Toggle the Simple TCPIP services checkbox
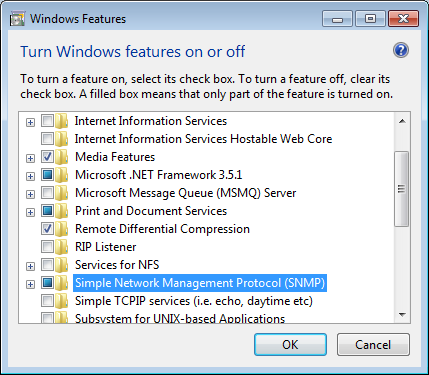Screen dimensions: 429x375 pos(47,301)
